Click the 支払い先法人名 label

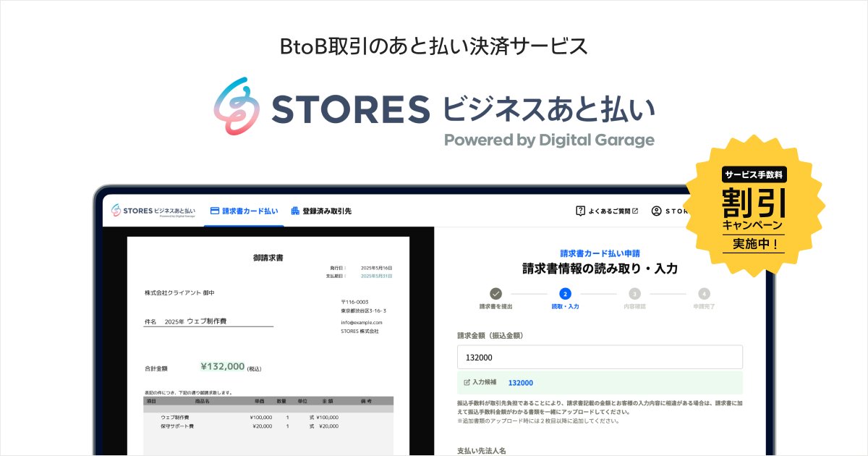point(482,450)
